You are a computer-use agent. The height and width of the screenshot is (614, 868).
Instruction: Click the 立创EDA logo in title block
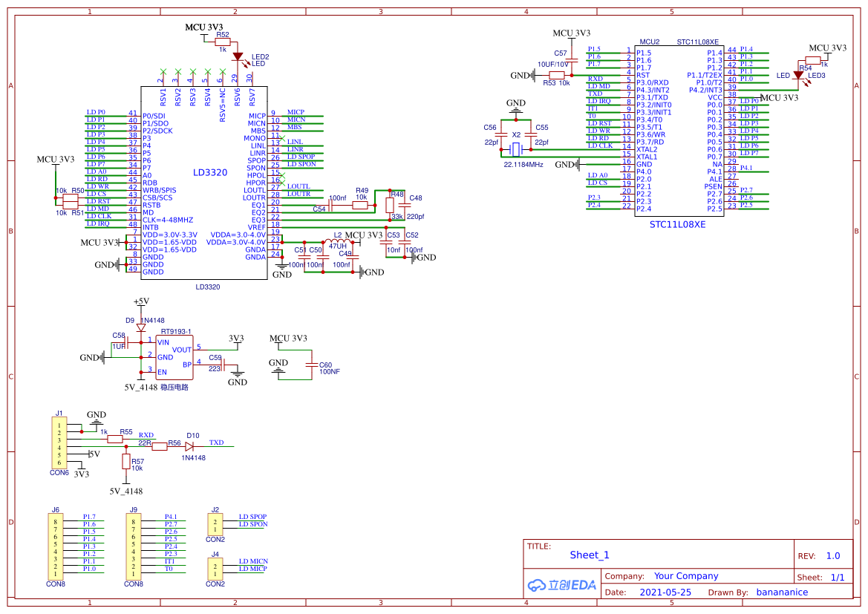(562, 585)
